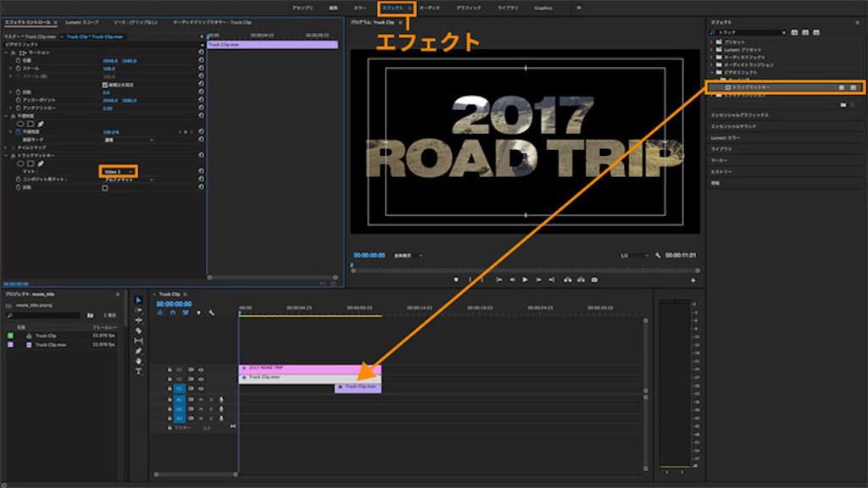Click ellipse mask tool under Opacity effect

click(20, 124)
